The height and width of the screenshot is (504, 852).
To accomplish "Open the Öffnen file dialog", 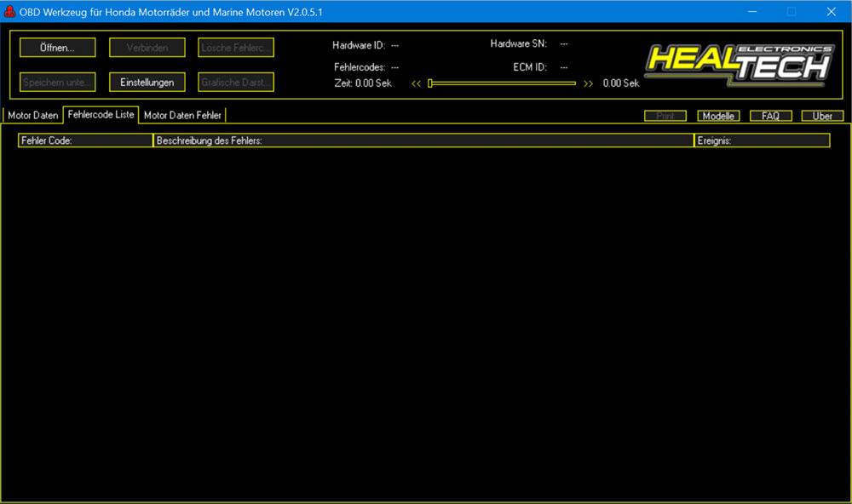I will [56, 47].
